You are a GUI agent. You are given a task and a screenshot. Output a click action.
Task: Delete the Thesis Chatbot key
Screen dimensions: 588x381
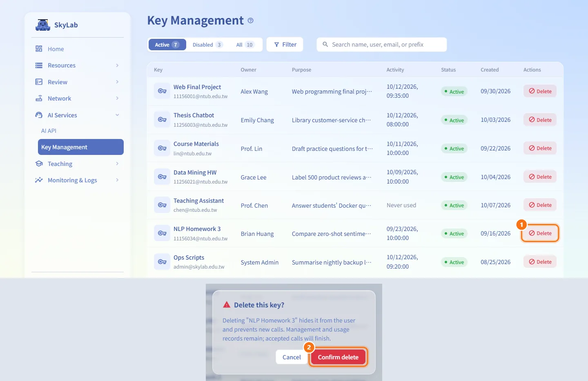[540, 120]
